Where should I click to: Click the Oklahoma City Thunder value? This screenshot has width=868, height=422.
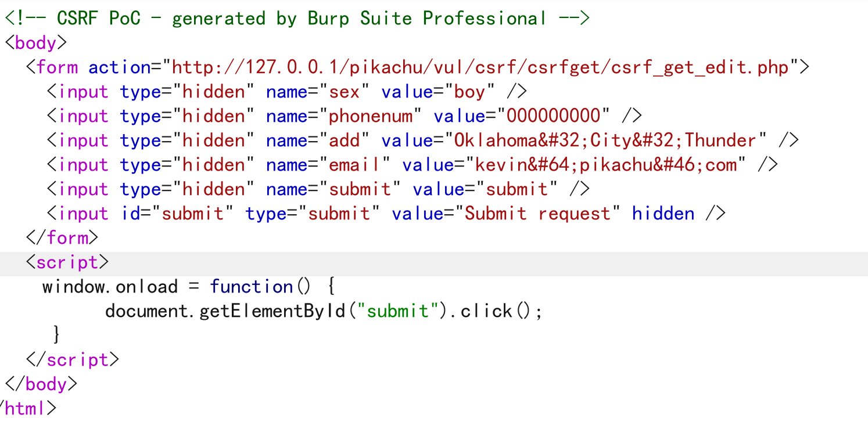coord(605,140)
